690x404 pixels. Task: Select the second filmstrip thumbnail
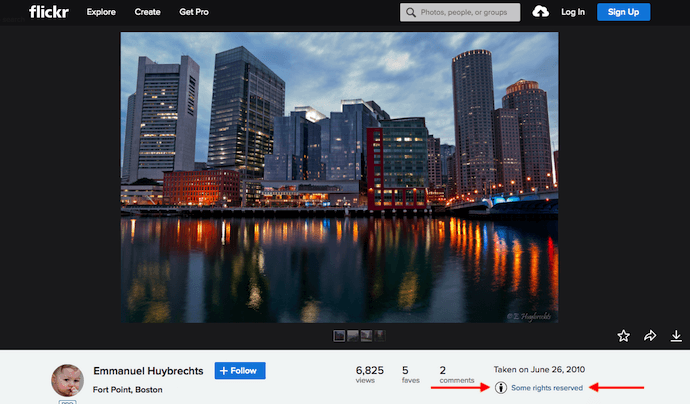click(352, 336)
